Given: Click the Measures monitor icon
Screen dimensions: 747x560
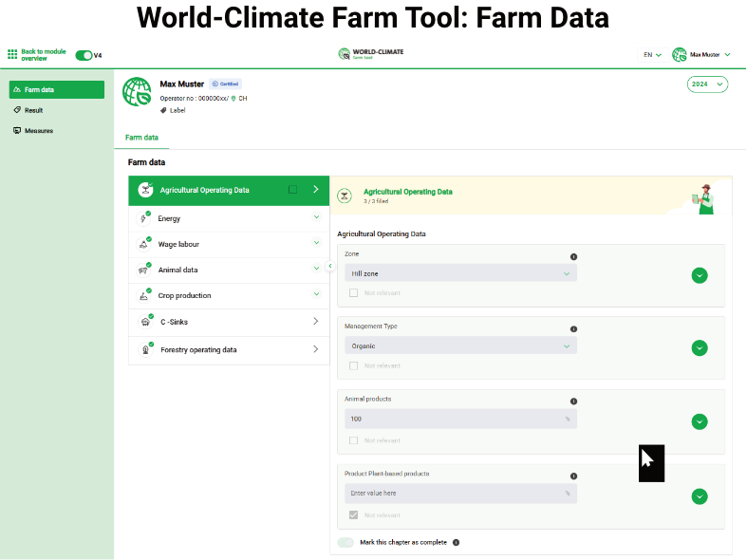Looking at the screenshot, I should tap(17, 130).
